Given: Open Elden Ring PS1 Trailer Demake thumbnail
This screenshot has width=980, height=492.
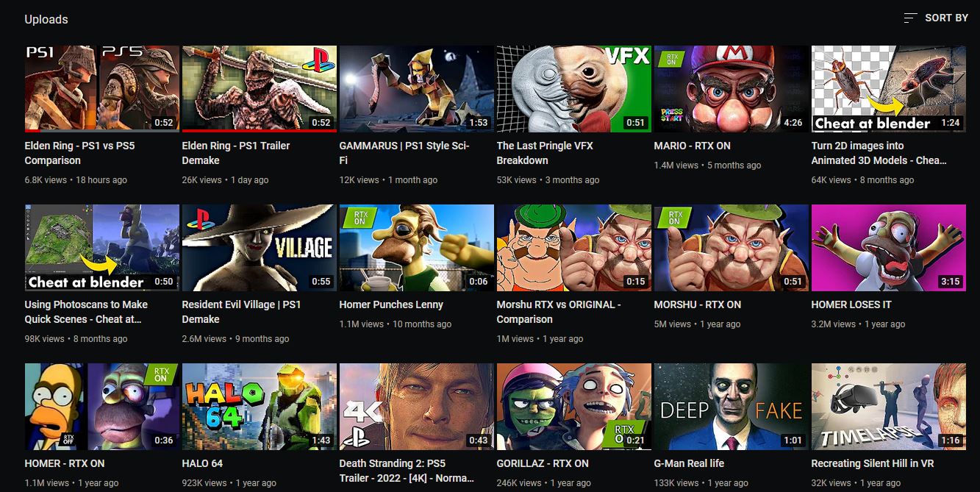Looking at the screenshot, I should 259,88.
